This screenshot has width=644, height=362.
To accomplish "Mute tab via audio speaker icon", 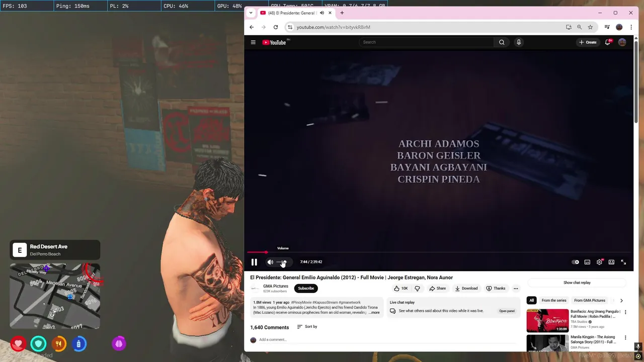I will 322,13.
